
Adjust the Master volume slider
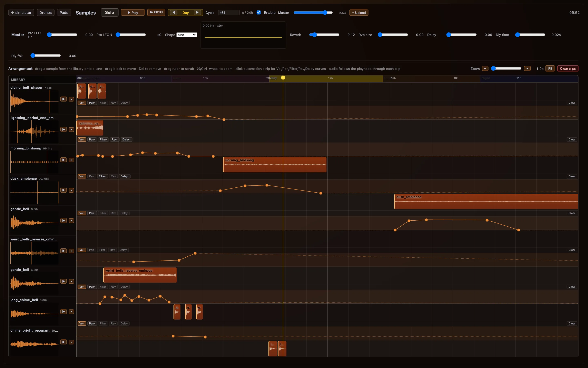[313, 13]
